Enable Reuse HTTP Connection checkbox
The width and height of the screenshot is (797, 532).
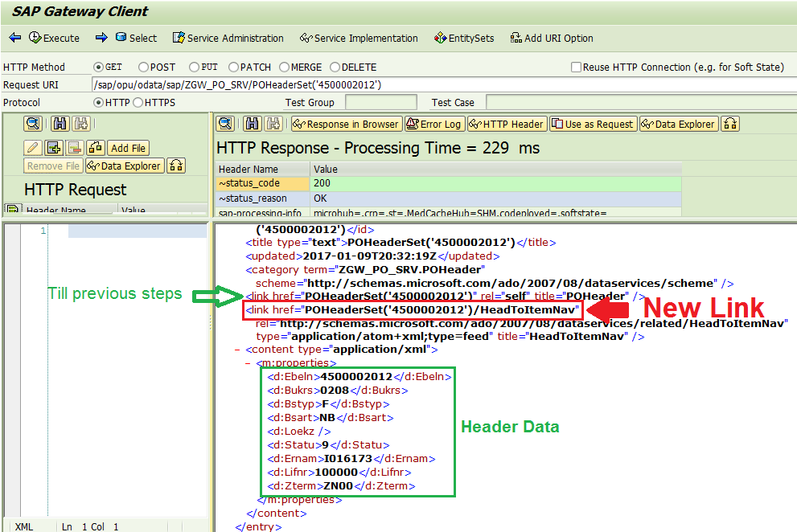(x=576, y=68)
